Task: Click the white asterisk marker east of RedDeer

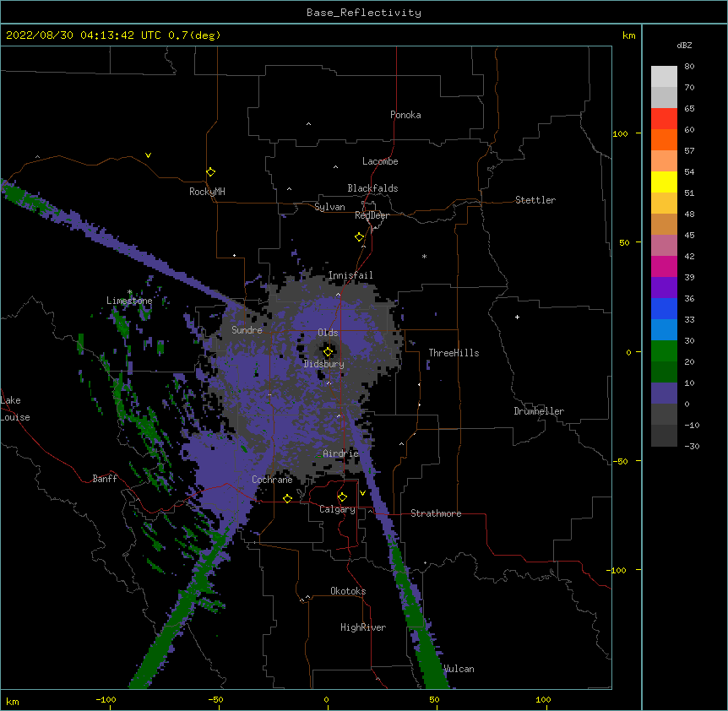Action: tap(424, 256)
